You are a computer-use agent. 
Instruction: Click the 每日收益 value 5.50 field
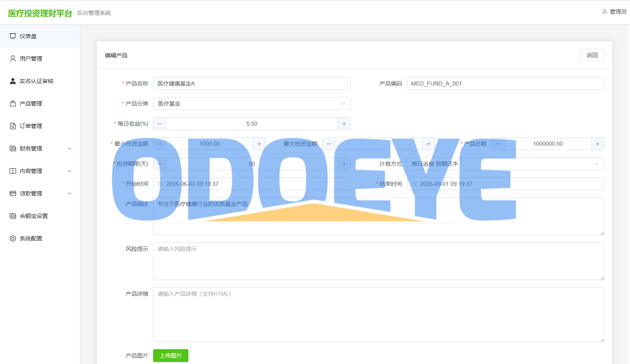252,124
